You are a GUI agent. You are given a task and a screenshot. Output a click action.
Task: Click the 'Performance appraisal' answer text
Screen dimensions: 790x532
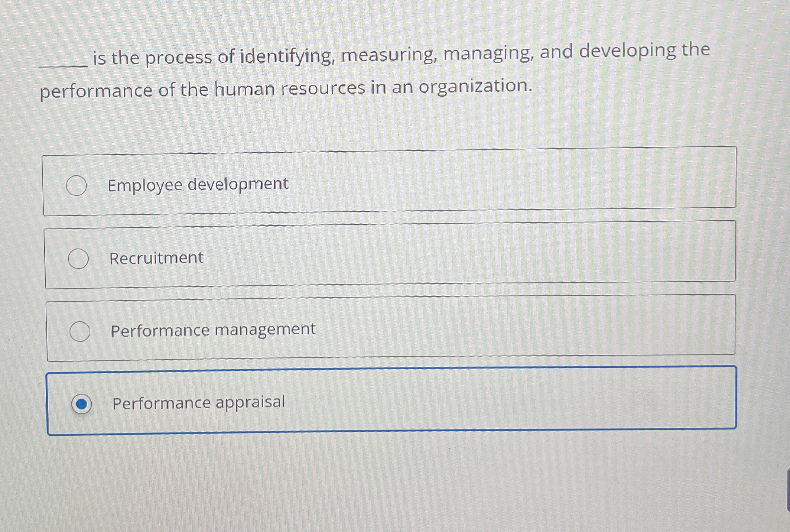[x=198, y=403]
